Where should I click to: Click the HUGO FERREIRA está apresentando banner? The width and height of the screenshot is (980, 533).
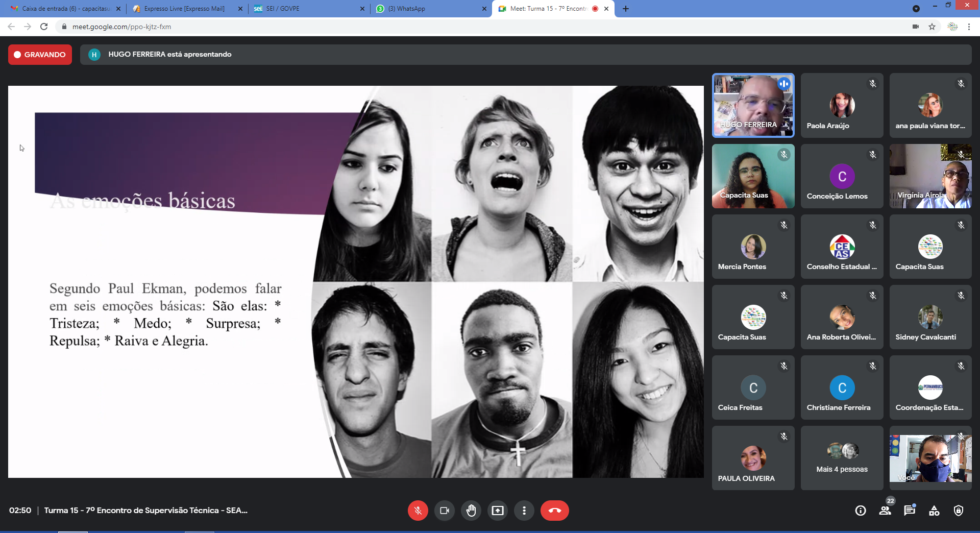coord(169,55)
